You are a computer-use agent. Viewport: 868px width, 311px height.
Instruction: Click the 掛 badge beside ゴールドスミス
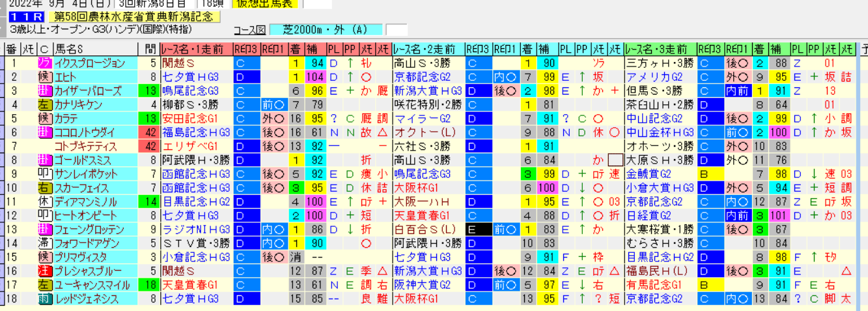pyautogui.click(x=45, y=160)
